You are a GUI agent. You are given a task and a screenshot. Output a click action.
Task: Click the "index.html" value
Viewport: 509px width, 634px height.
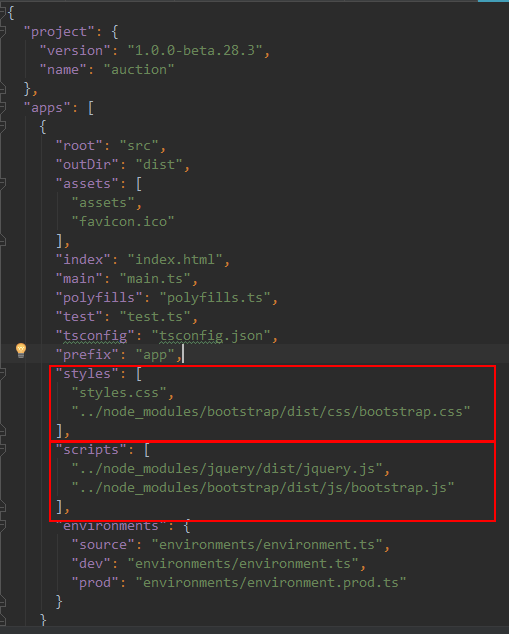[175, 260]
